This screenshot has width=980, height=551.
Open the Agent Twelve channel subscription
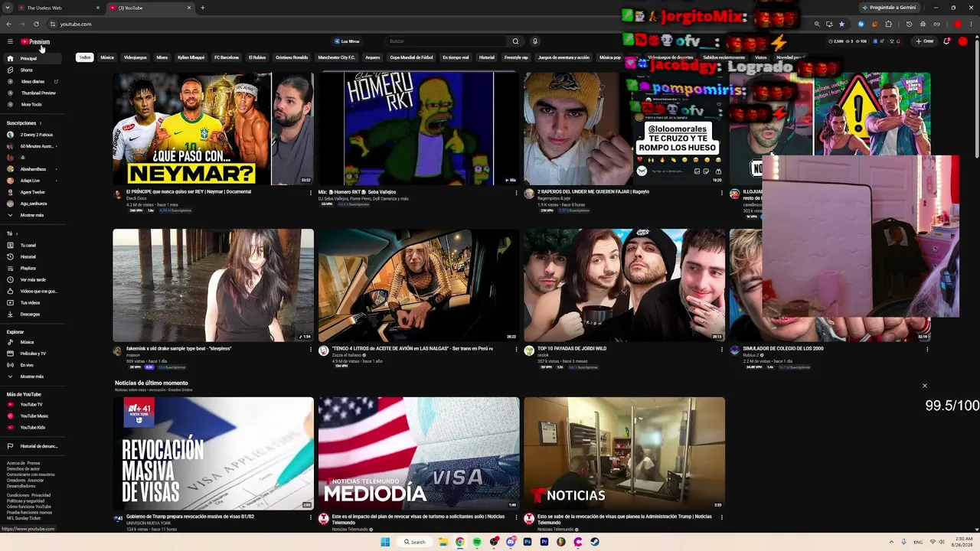(x=32, y=192)
